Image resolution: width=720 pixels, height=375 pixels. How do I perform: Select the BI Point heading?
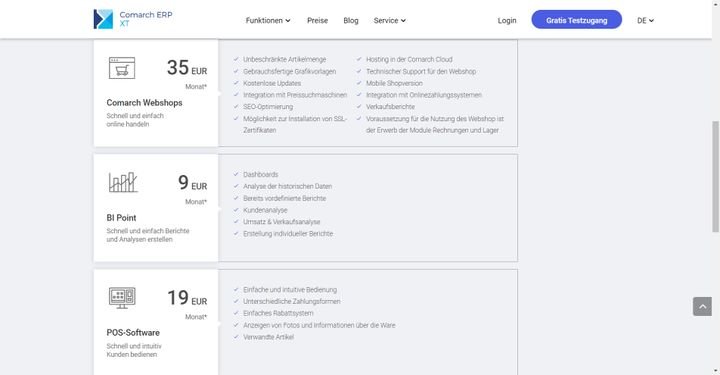[121, 218]
